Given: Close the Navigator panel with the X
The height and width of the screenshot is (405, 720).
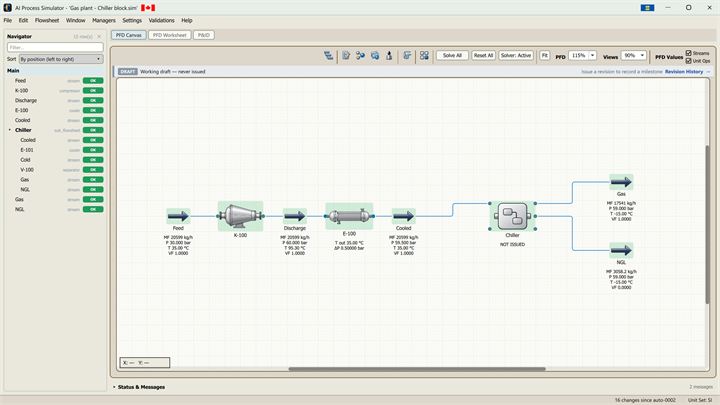Looking at the screenshot, I should (99, 36).
